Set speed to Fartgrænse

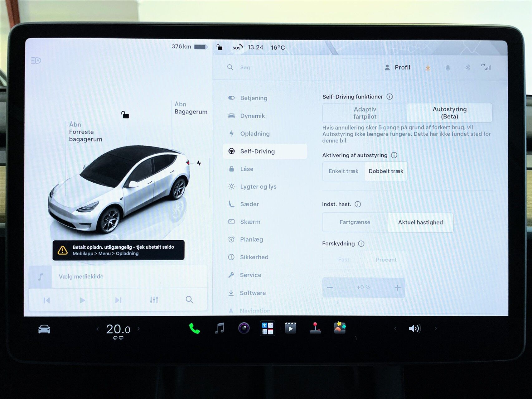coord(355,222)
